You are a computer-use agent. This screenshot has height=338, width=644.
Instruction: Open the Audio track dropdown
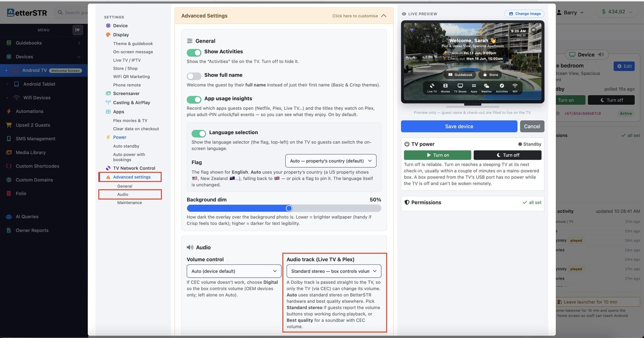click(x=334, y=271)
